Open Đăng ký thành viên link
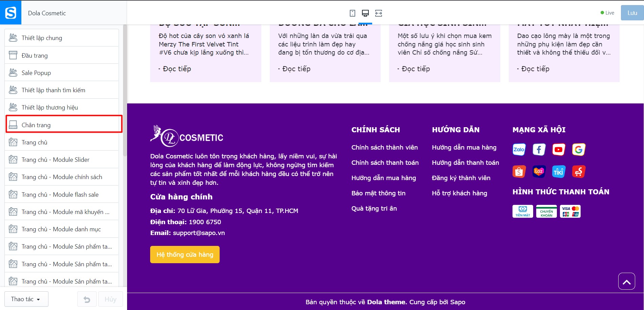 tap(461, 178)
